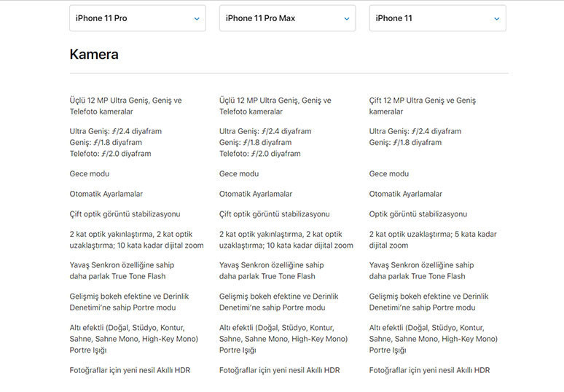Click 'Çift 12 MP Ultra Geniş ve Geniş kameralar'
The image size is (564, 392).
(x=423, y=106)
